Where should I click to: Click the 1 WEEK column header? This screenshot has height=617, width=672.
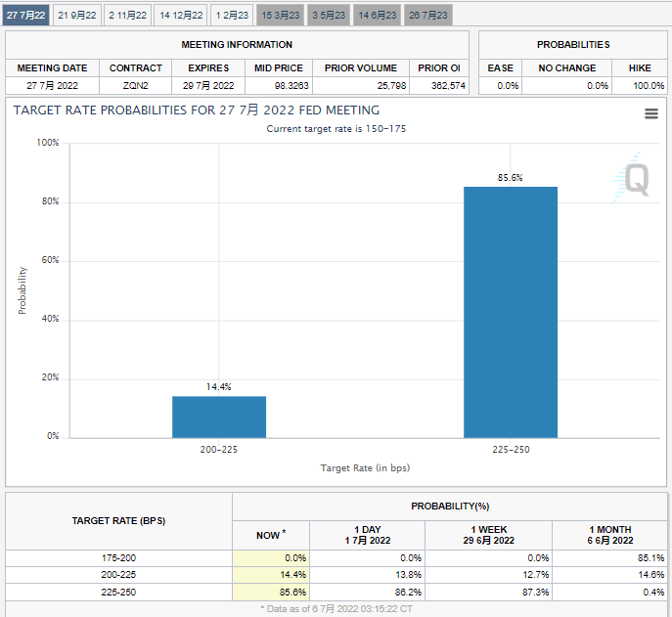[x=488, y=535]
